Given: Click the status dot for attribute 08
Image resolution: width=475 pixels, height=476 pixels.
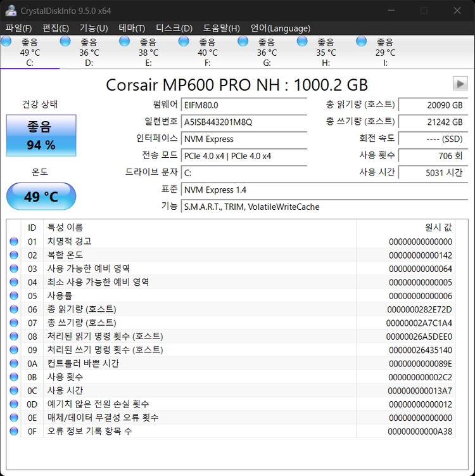Looking at the screenshot, I should point(14,337).
